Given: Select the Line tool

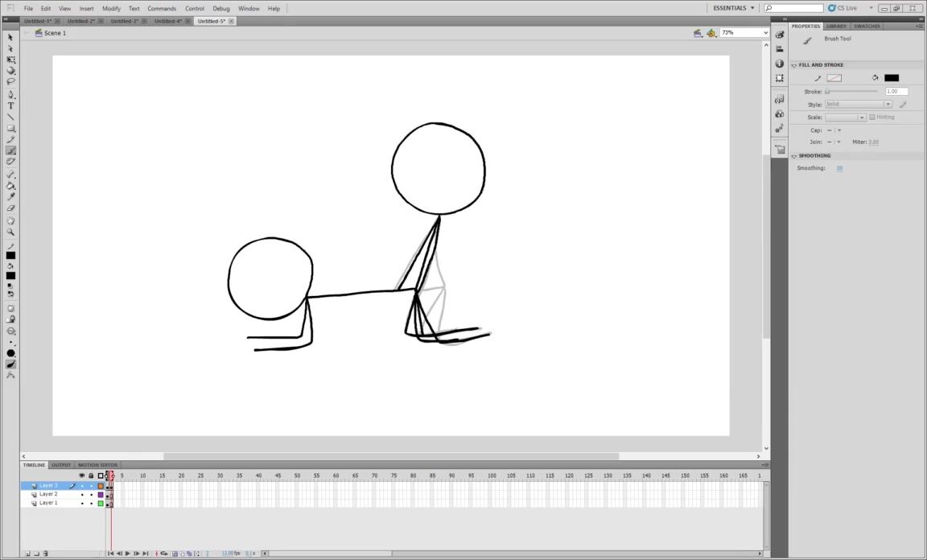Looking at the screenshot, I should point(10,117).
